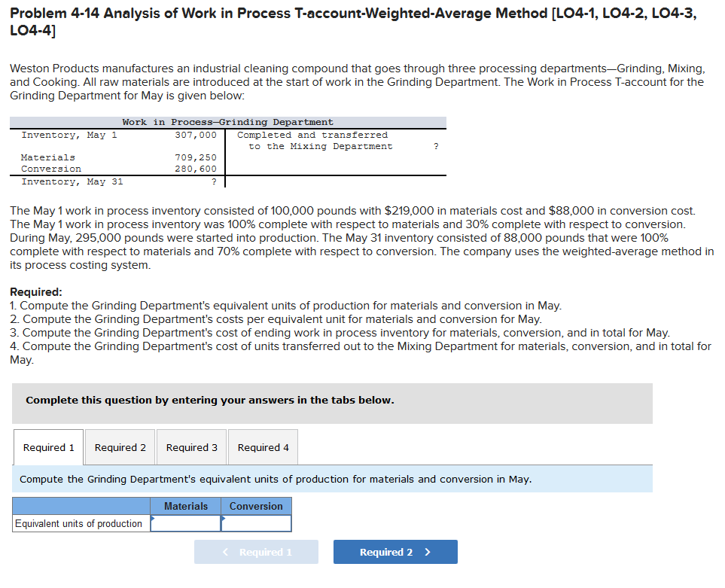Select the Materials column header
Viewport: 725px width, 588px height.
tap(185, 506)
